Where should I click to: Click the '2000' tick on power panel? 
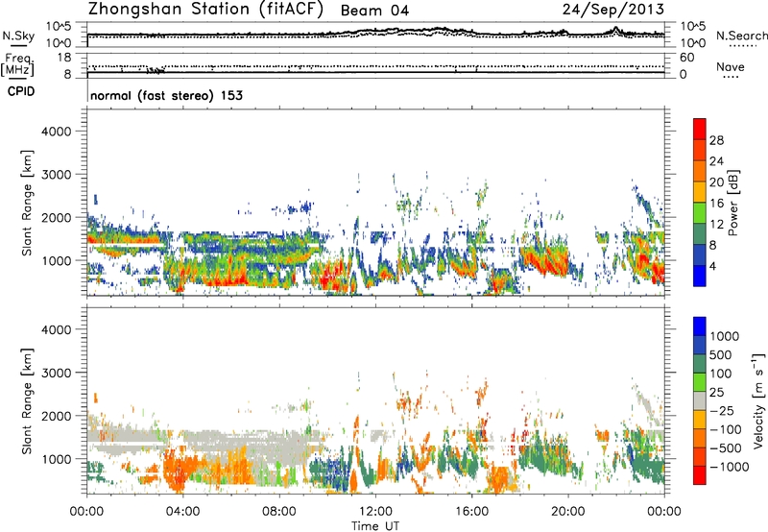click(57, 217)
